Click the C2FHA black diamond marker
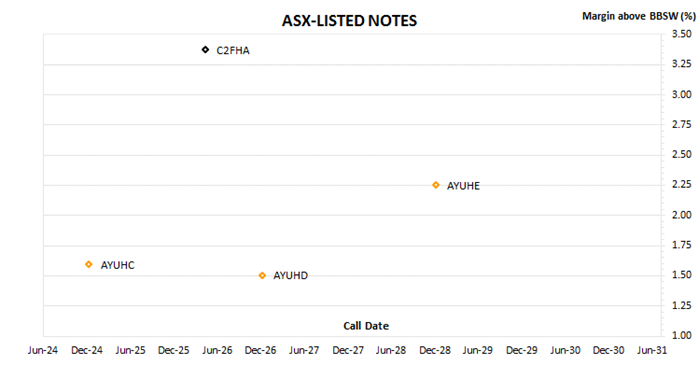 pos(205,49)
